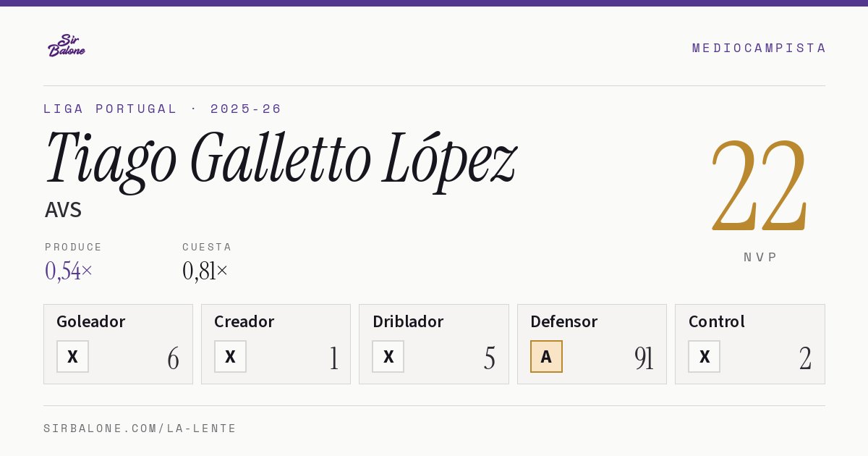Screen dimensions: 868x456
Task: Click the Control card title
Action: tap(716, 321)
